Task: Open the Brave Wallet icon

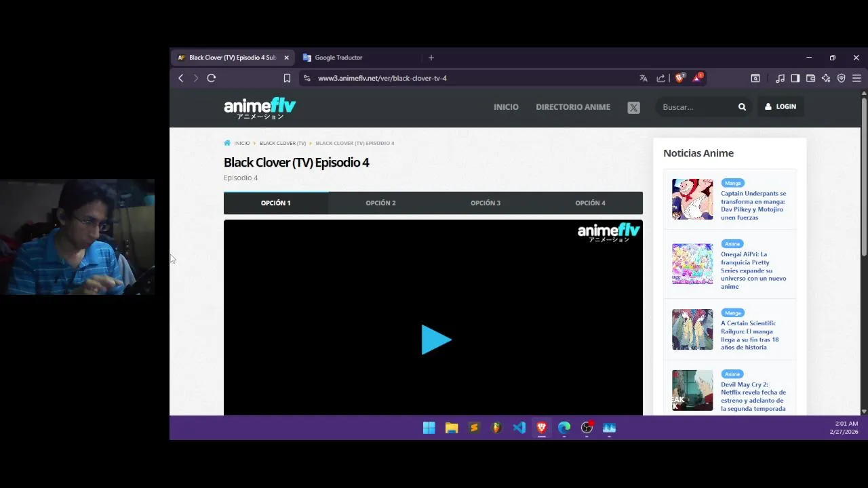Action: 810,78
